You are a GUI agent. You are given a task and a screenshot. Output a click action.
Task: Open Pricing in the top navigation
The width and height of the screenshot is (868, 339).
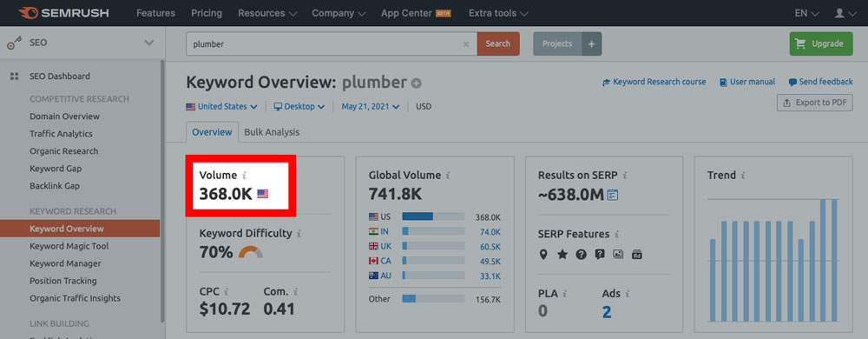point(207,13)
